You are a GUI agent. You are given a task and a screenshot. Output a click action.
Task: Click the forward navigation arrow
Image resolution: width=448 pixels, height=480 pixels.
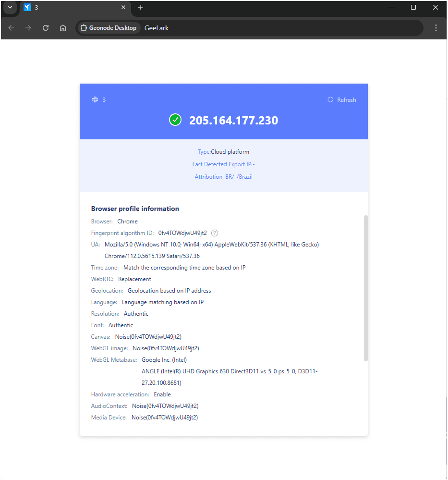(x=28, y=28)
